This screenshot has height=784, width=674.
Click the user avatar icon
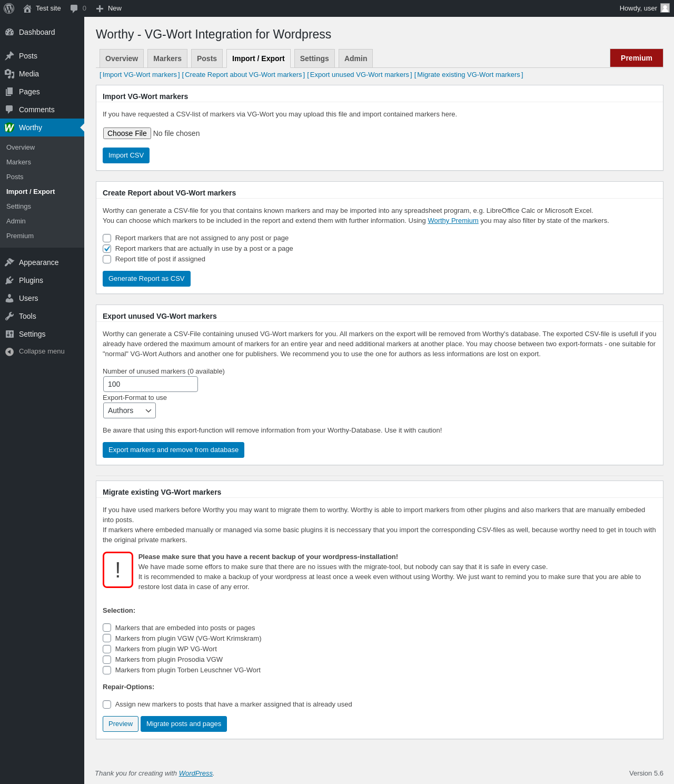[x=665, y=8]
